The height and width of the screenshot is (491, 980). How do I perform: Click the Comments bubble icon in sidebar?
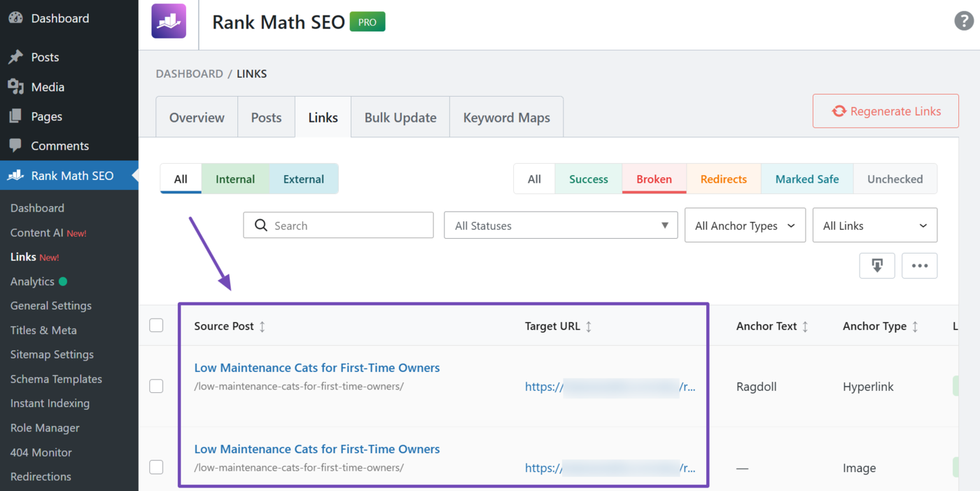coord(16,145)
